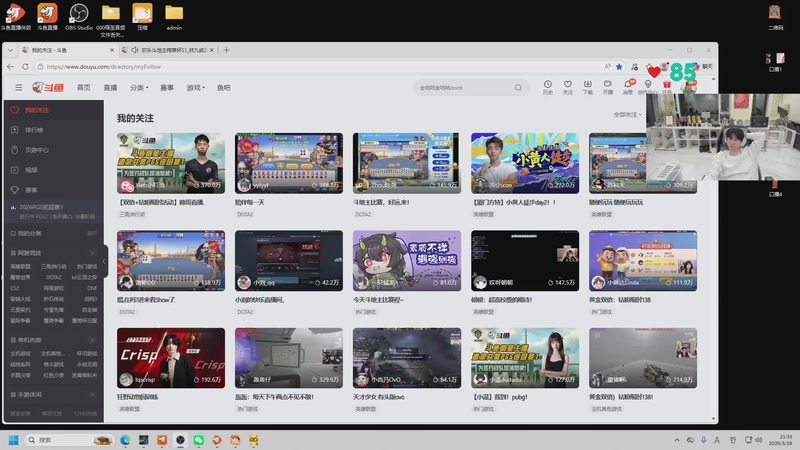
Task: Click the search magnifier icon in the Douyu search box
Action: (518, 88)
